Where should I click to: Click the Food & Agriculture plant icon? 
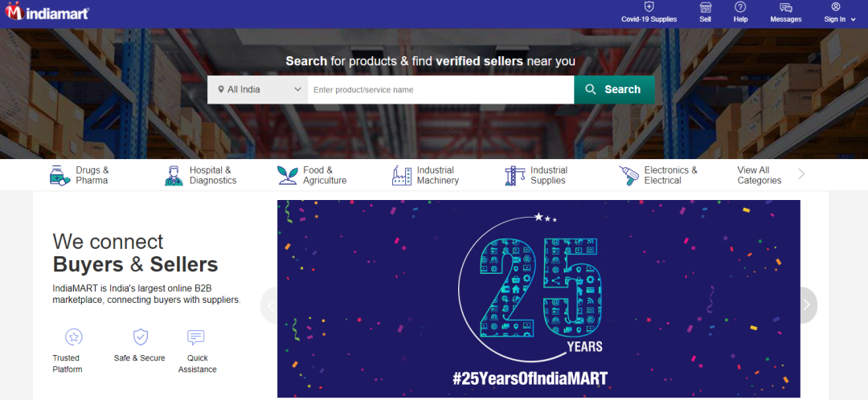coord(287,175)
